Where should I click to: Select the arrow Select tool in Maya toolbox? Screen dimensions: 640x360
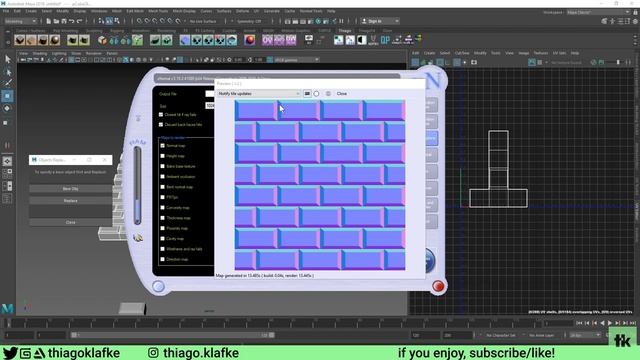coord(7,60)
